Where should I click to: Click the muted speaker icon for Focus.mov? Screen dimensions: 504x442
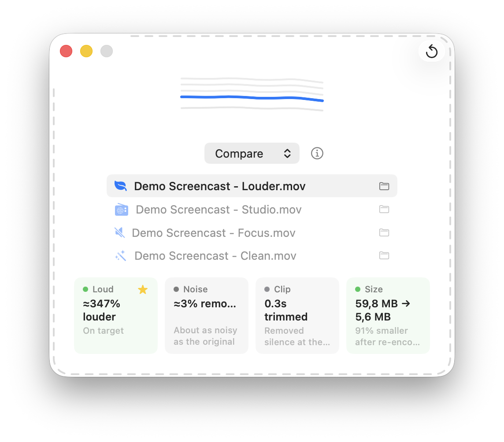click(x=119, y=232)
